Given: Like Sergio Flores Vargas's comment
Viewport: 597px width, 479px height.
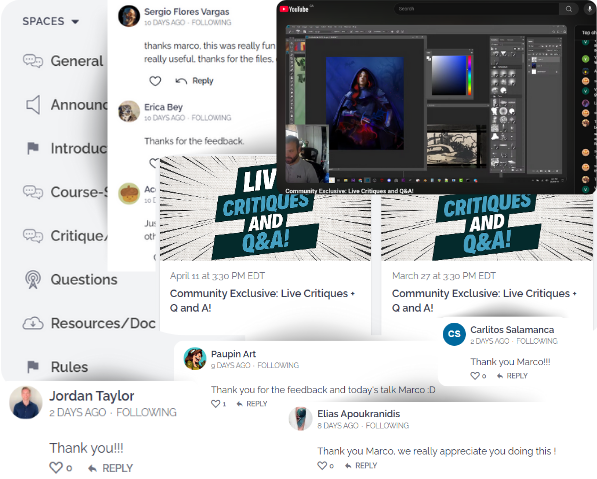Looking at the screenshot, I should (x=155, y=81).
